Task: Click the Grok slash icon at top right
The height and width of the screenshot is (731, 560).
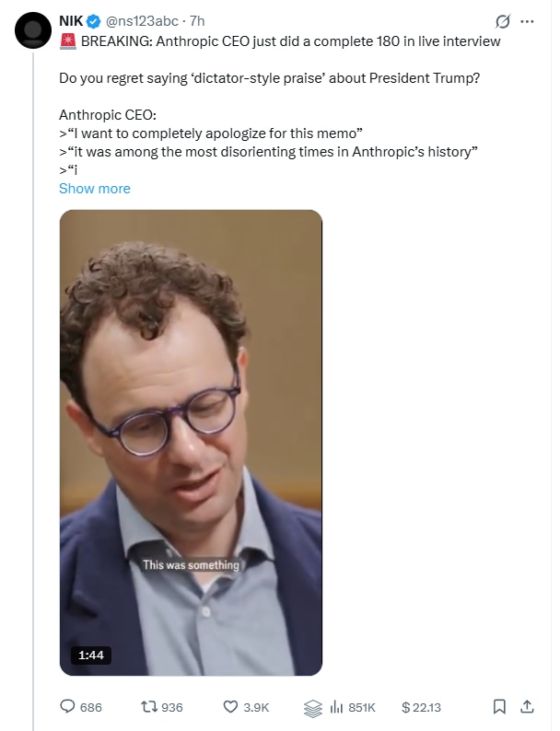Action: tap(503, 21)
